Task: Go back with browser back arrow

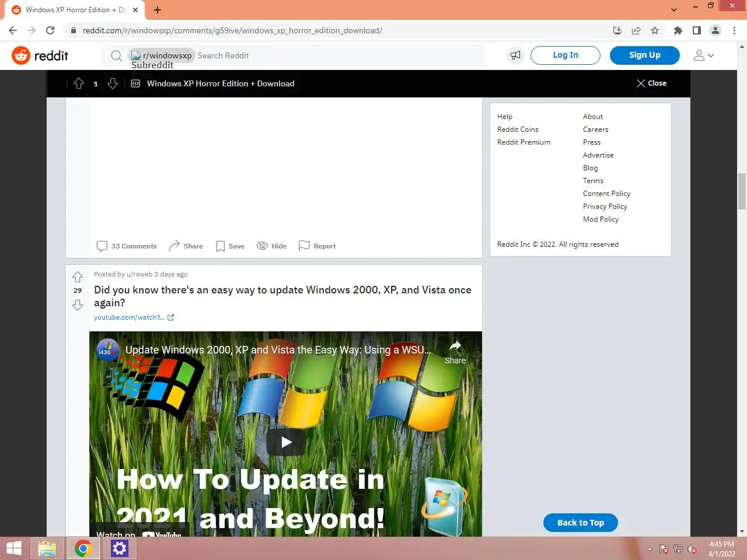Action: coord(13,30)
